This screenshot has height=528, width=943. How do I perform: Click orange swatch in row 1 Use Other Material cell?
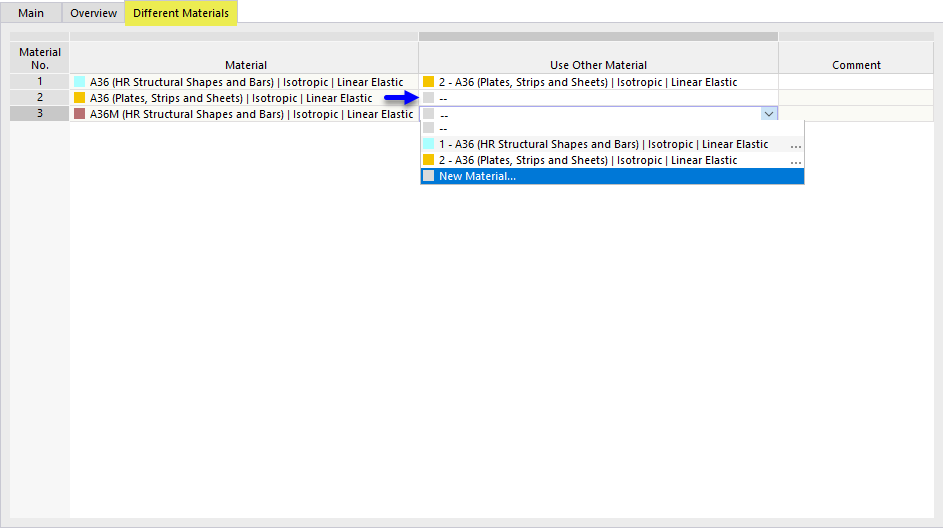[x=428, y=82]
